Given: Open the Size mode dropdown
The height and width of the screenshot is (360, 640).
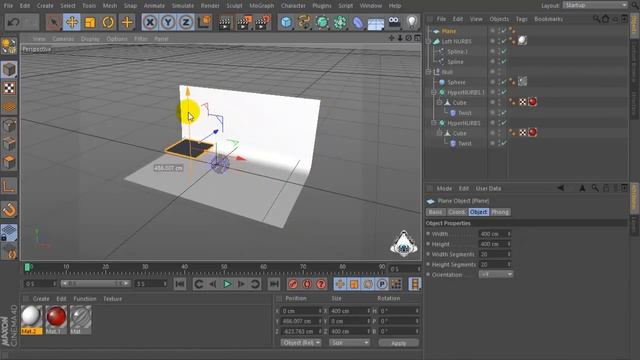Looking at the screenshot, I should coord(349,343).
